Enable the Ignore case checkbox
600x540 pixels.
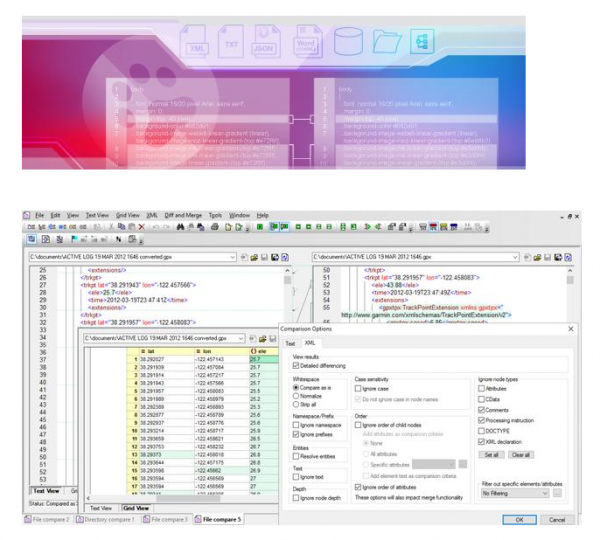359,388
